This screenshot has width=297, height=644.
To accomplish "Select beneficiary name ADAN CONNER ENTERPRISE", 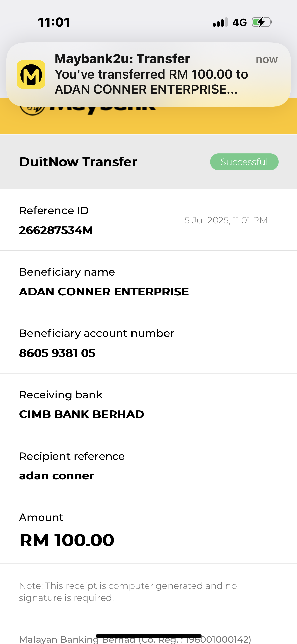I will (104, 292).
